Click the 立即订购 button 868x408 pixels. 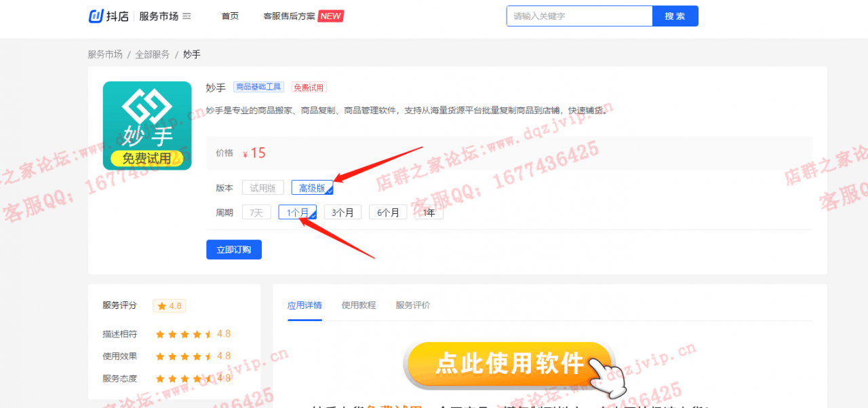click(x=234, y=250)
